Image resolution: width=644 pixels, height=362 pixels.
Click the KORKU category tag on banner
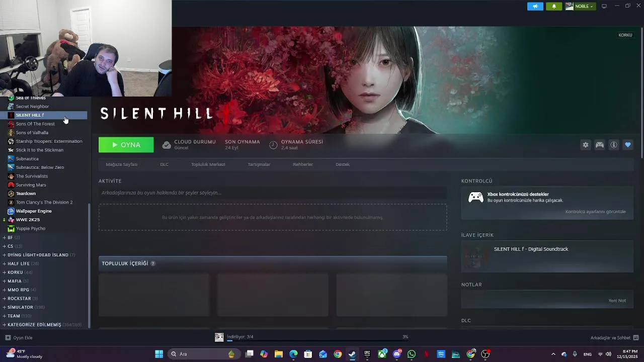tap(625, 35)
